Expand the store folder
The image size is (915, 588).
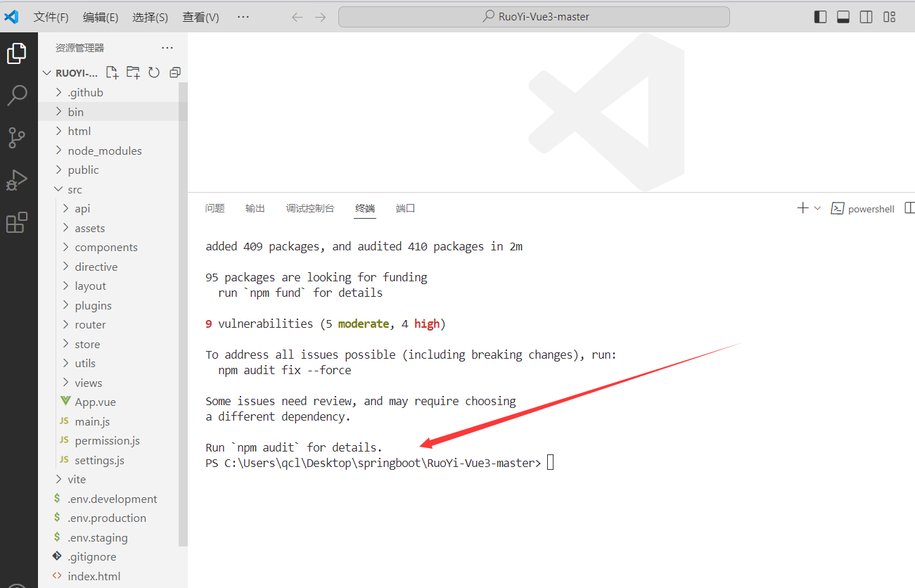point(113,344)
